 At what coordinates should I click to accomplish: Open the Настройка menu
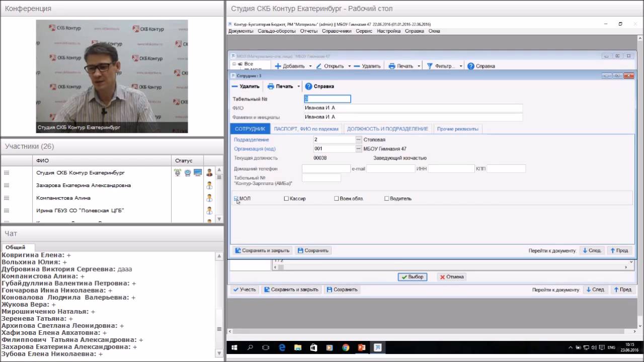coord(388,31)
